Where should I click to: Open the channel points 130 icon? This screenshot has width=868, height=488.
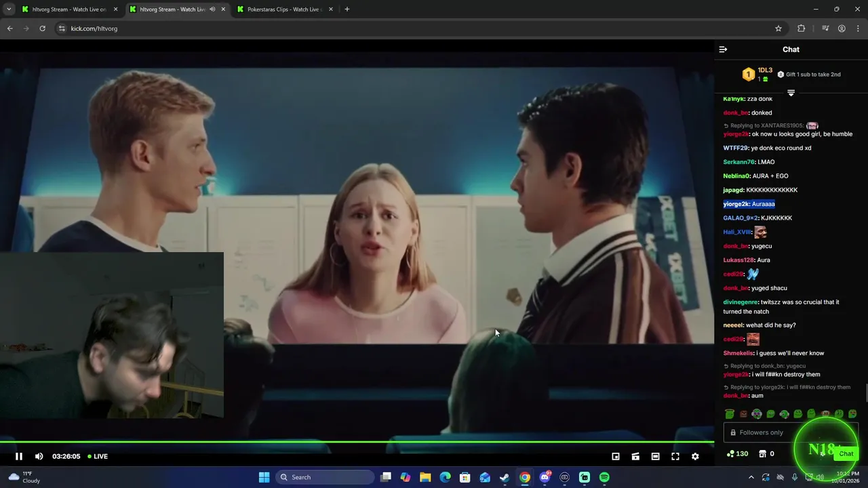(737, 453)
